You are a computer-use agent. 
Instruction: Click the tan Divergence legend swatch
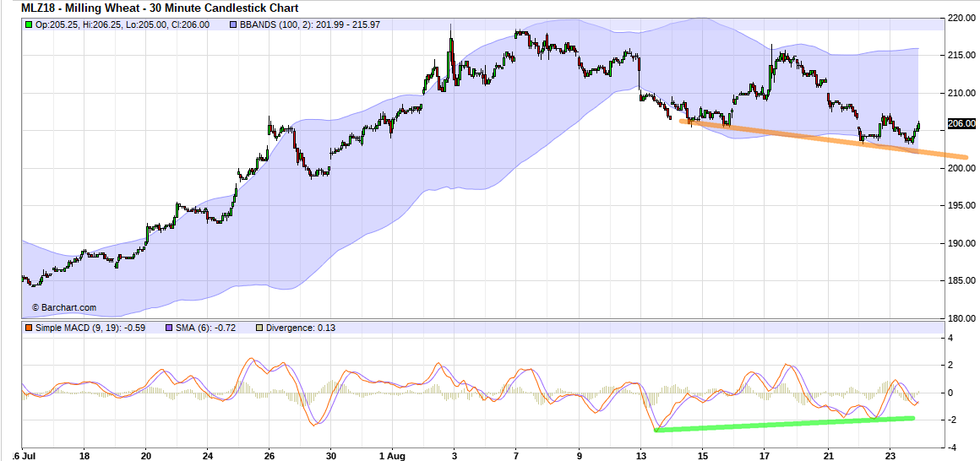coord(259,328)
